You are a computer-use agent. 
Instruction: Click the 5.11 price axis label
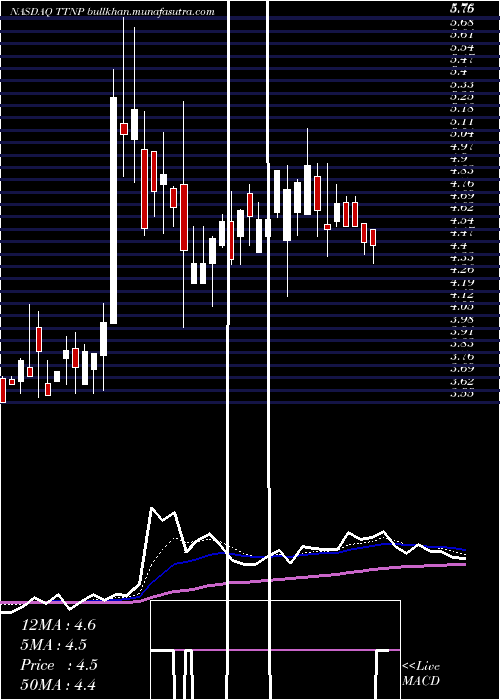[x=462, y=121]
